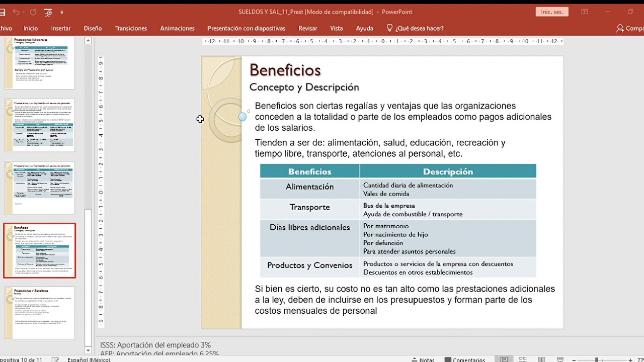Select the highlighted Beneficios slide thumbnail

pos(40,251)
